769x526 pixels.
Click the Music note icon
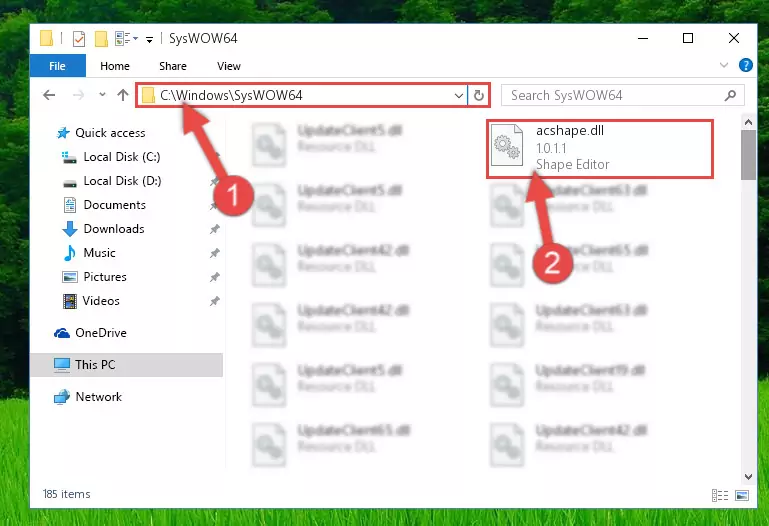point(70,253)
